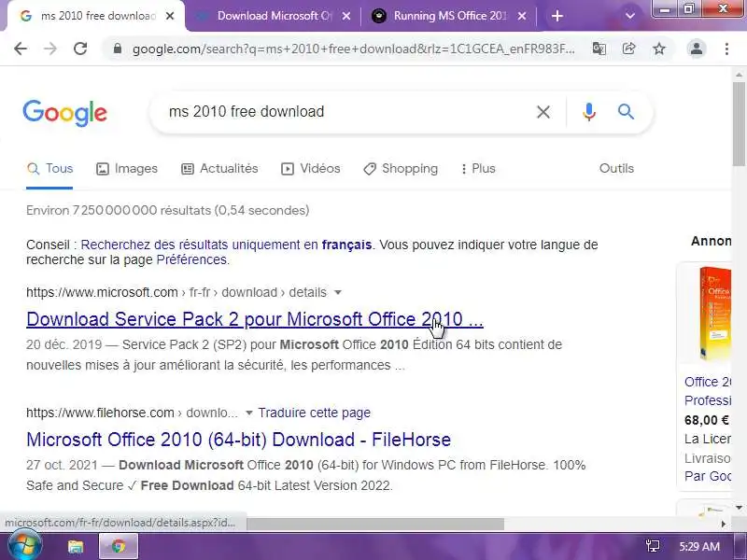Open a new browser tab
This screenshot has width=747, height=560.
557,16
